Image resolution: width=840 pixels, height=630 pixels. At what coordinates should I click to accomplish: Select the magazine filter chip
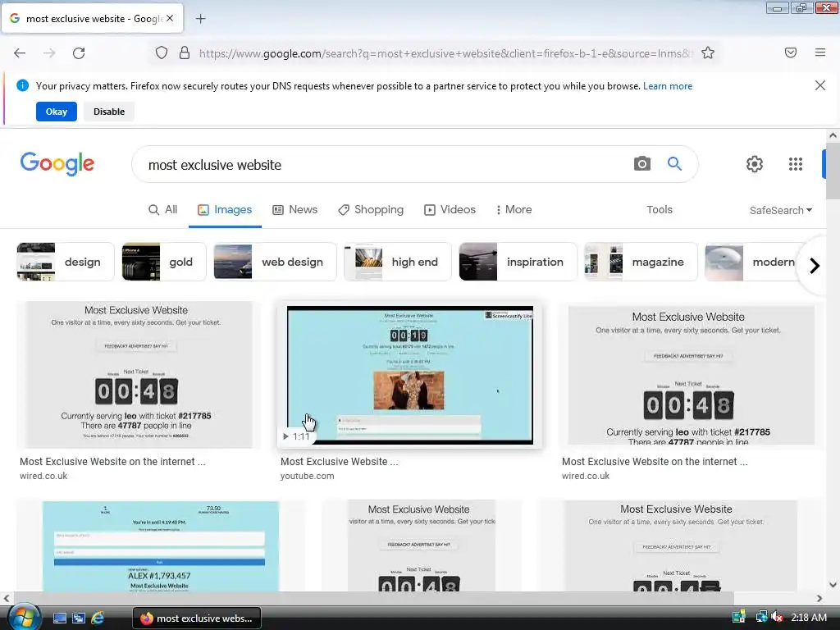[641, 262]
